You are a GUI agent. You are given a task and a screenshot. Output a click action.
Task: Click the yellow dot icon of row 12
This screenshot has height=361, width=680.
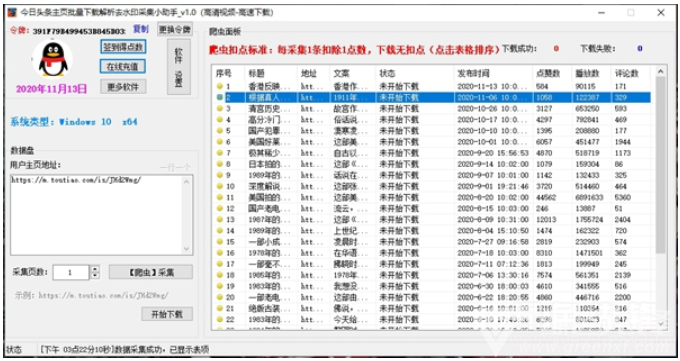coord(220,208)
